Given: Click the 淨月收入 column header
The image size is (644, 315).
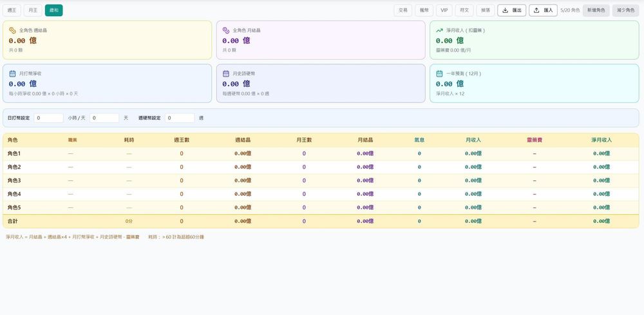Looking at the screenshot, I should pyautogui.click(x=601, y=140).
